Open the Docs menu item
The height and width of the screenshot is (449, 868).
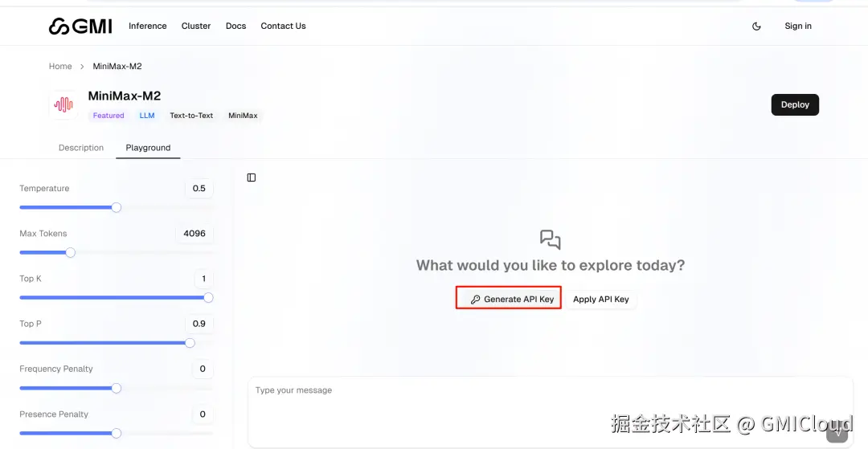click(235, 26)
